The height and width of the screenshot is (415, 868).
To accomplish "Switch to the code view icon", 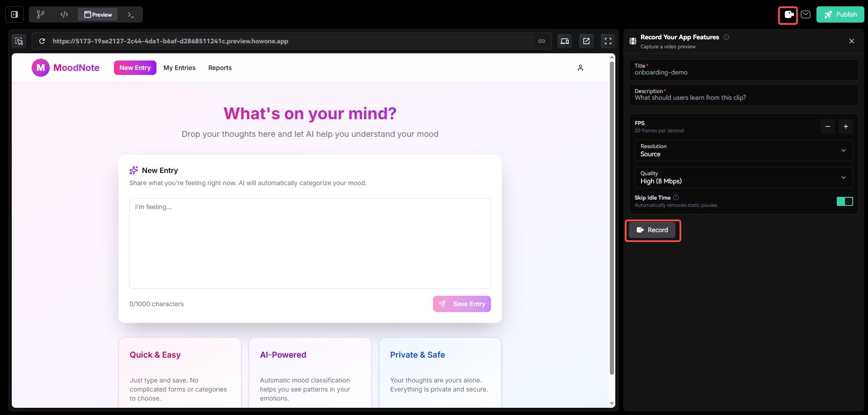I will pyautogui.click(x=64, y=14).
